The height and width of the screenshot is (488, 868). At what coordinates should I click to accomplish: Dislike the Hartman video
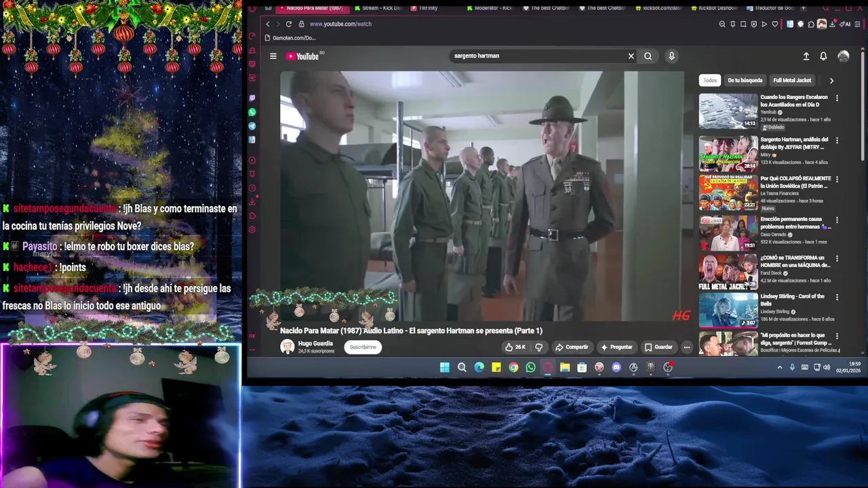539,347
